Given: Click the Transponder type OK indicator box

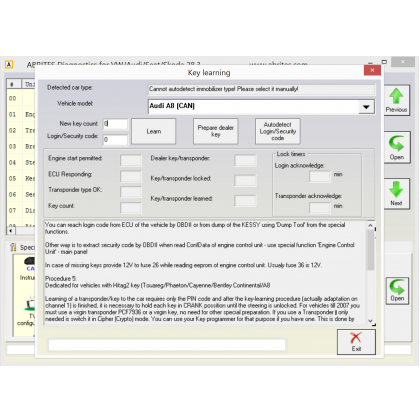Looking at the screenshot, I should point(131,192).
